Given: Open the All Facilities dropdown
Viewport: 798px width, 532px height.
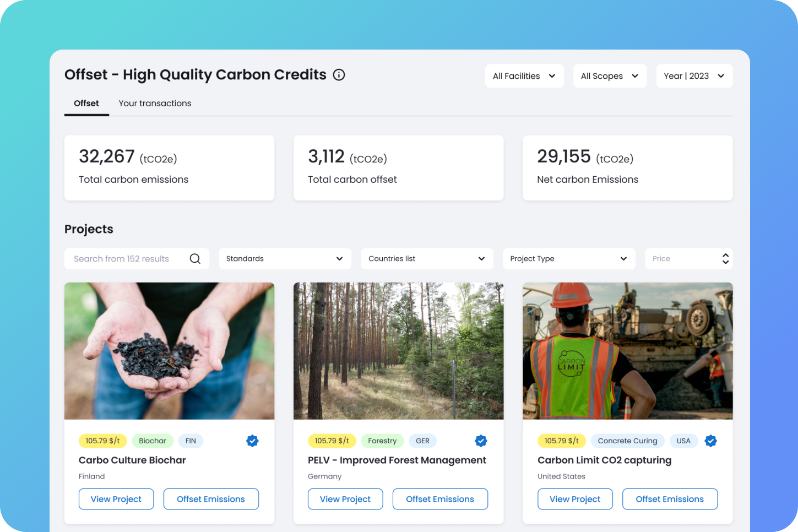Looking at the screenshot, I should tap(524, 76).
